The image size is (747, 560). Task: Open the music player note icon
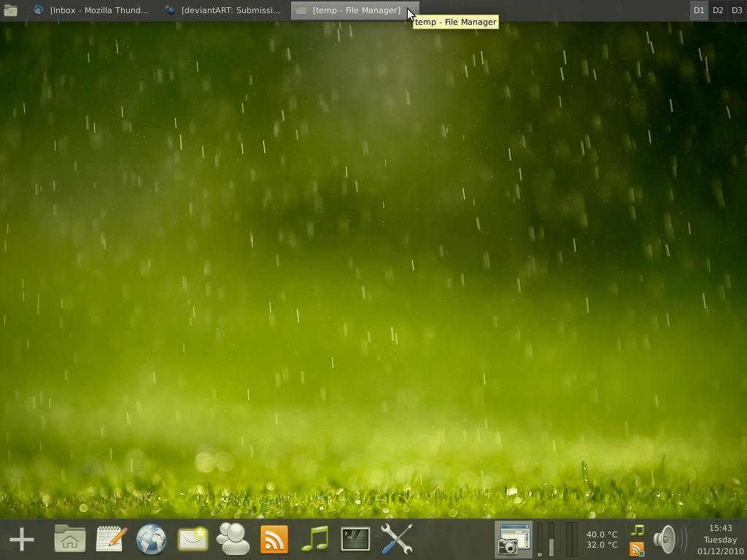315,540
